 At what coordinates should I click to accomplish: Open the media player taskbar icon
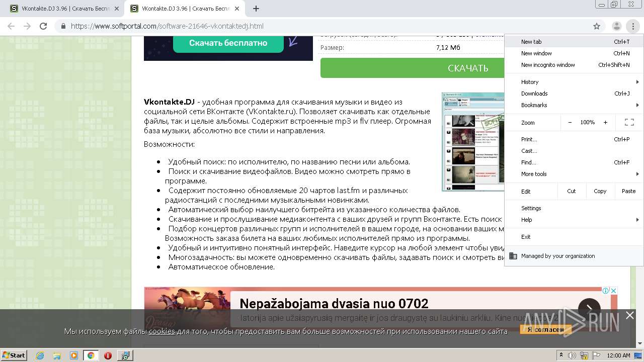74,355
